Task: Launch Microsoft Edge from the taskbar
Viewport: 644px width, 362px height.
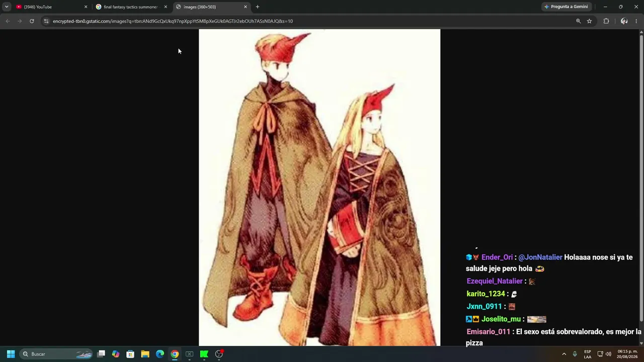Action: click(160, 354)
